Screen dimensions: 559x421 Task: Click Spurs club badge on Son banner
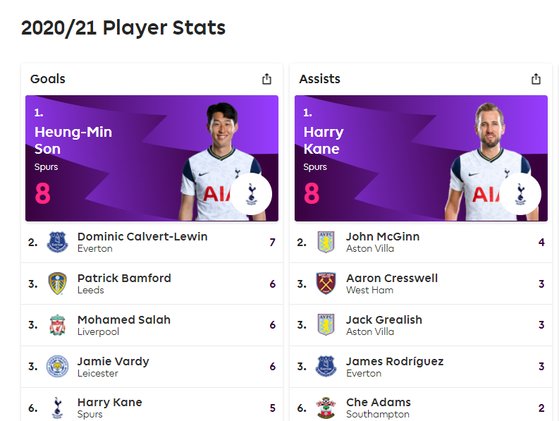click(x=251, y=194)
